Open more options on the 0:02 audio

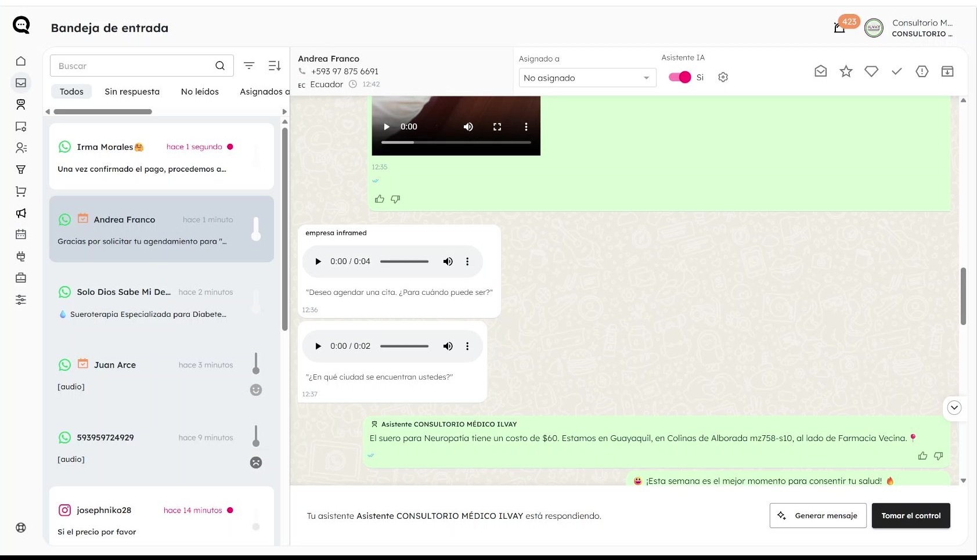coord(467,346)
